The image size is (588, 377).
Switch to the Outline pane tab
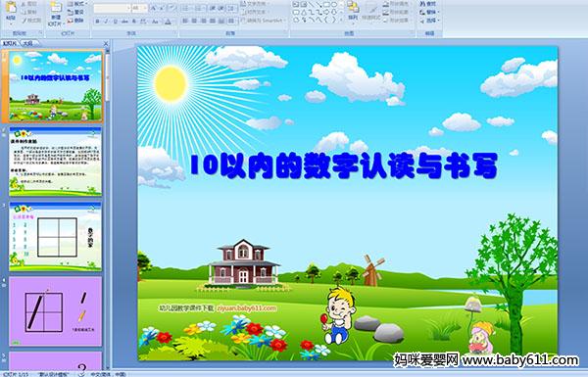27,43
